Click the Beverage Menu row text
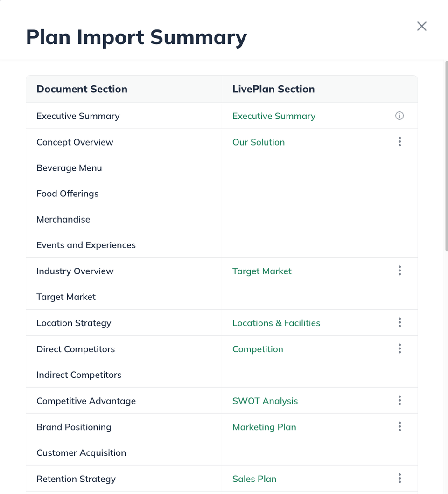448x494 pixels. pyautogui.click(x=69, y=168)
